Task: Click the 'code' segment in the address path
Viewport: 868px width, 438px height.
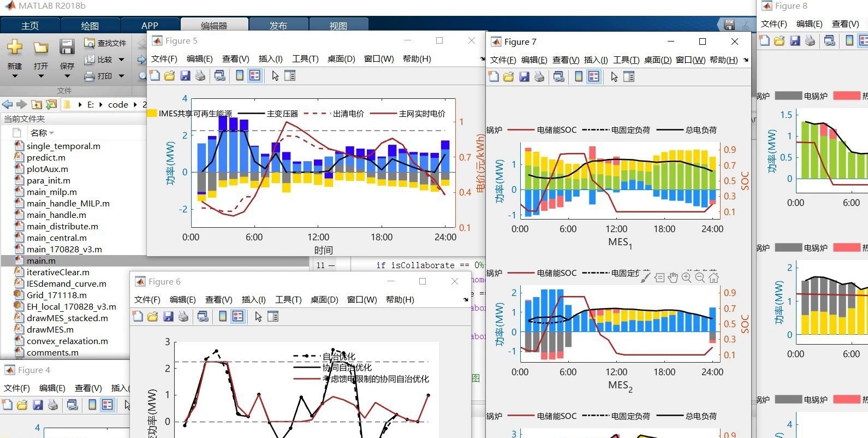Action: [x=118, y=104]
